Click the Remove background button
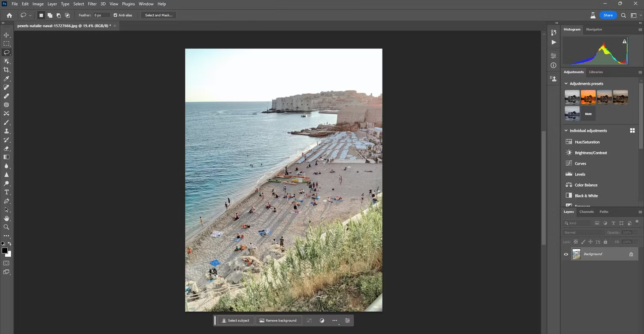Viewport: 644px width, 334px height. tap(278, 320)
